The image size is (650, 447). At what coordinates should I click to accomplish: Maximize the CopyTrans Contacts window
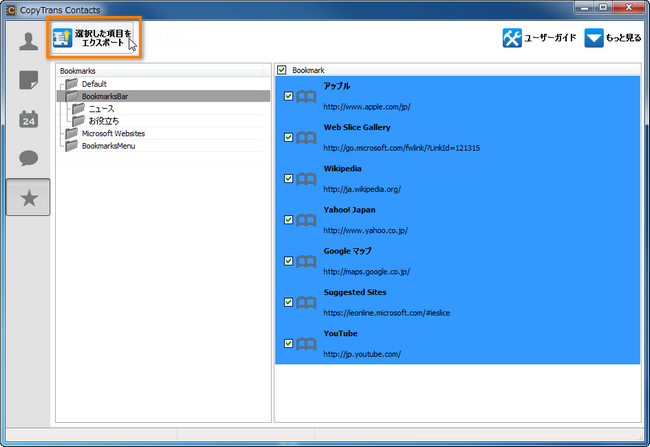point(604,7)
